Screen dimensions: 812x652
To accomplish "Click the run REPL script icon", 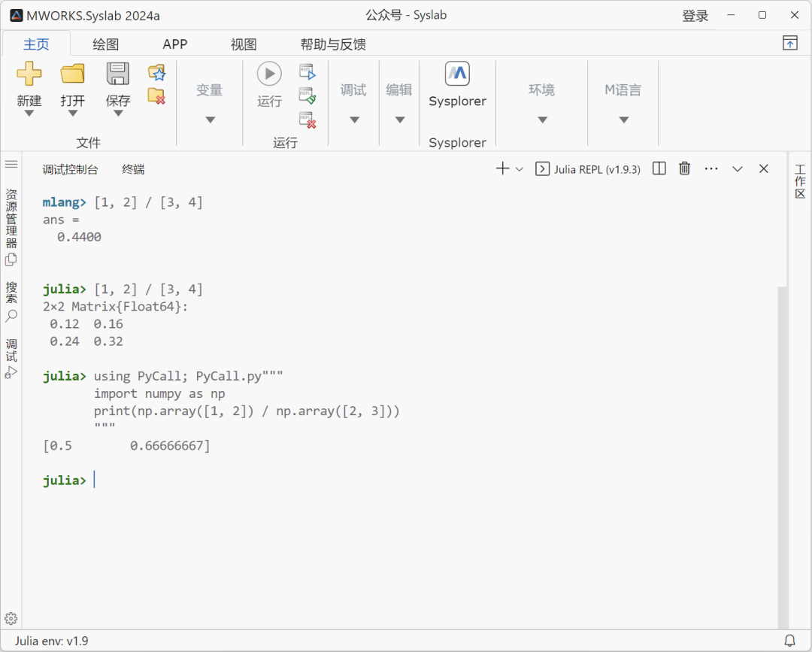I will (308, 71).
